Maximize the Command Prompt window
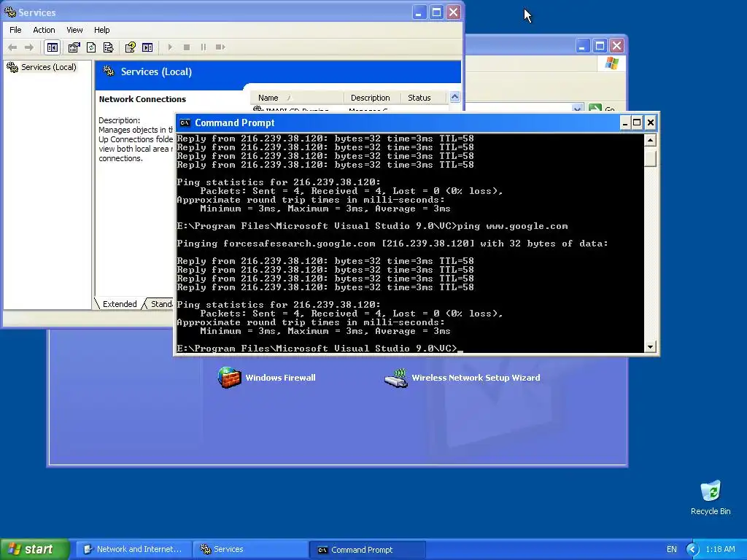The image size is (747, 560). [637, 122]
